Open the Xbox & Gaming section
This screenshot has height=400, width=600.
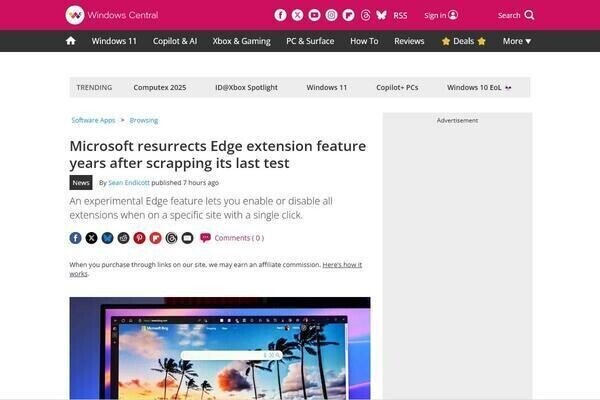(x=241, y=41)
